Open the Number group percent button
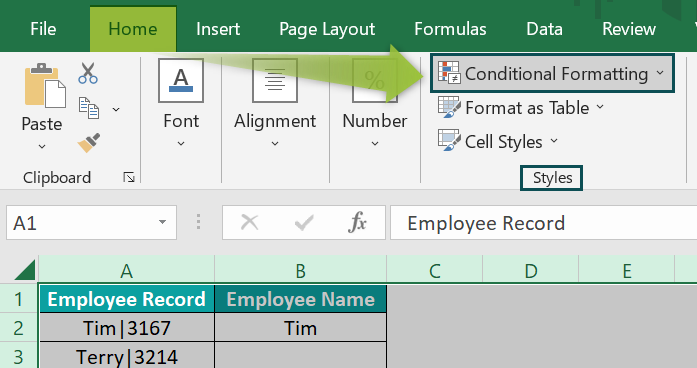 [375, 80]
